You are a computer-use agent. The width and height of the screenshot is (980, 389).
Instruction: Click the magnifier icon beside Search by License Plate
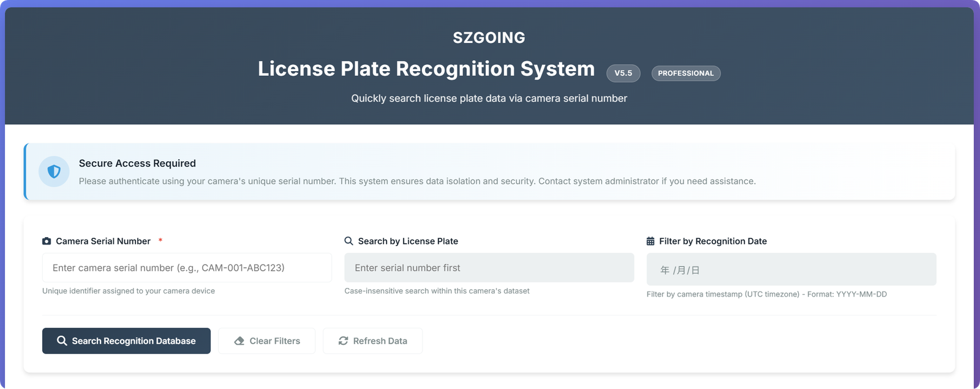click(x=349, y=241)
